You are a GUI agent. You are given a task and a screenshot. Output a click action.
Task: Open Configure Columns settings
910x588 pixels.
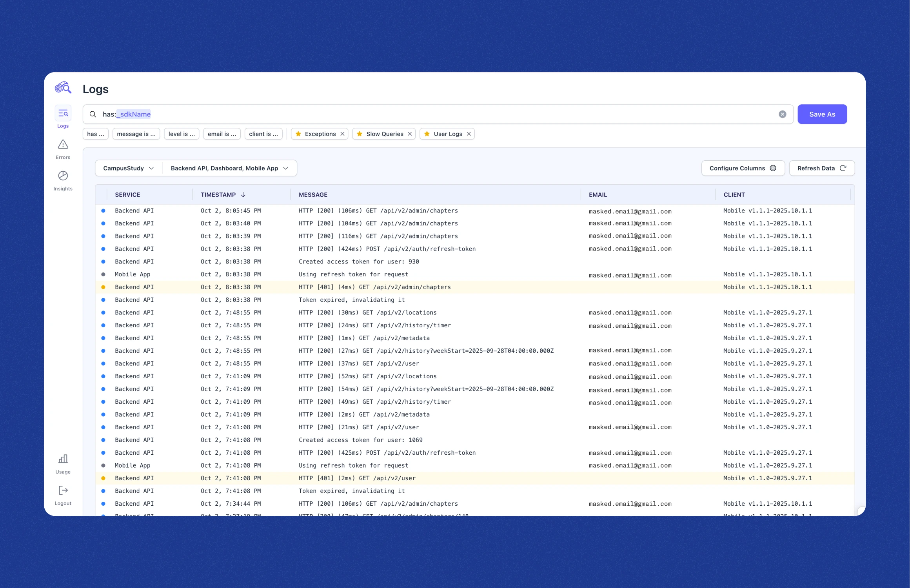[x=743, y=168]
